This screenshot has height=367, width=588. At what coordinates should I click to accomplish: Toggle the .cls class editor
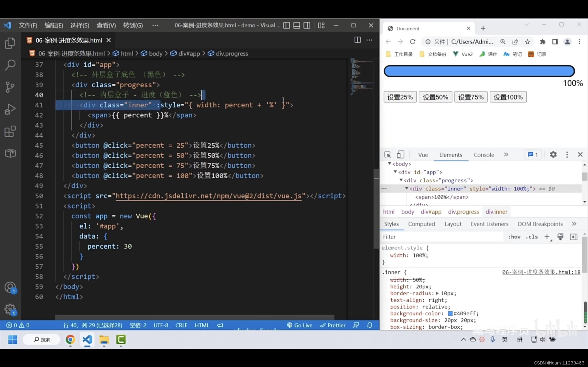pyautogui.click(x=532, y=237)
